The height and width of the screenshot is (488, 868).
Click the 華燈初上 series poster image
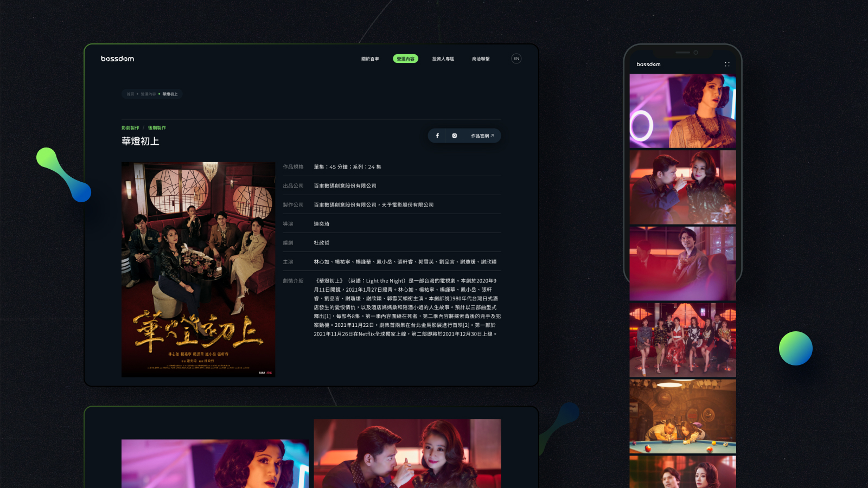[198, 269]
